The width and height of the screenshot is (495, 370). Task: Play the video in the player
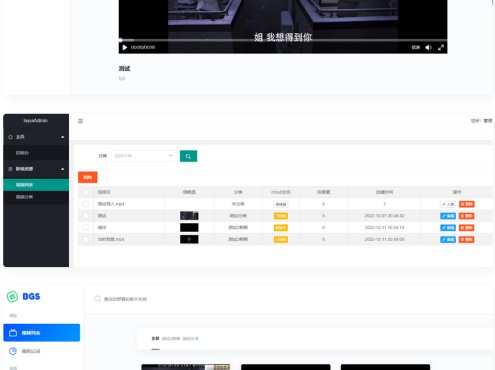pos(125,48)
